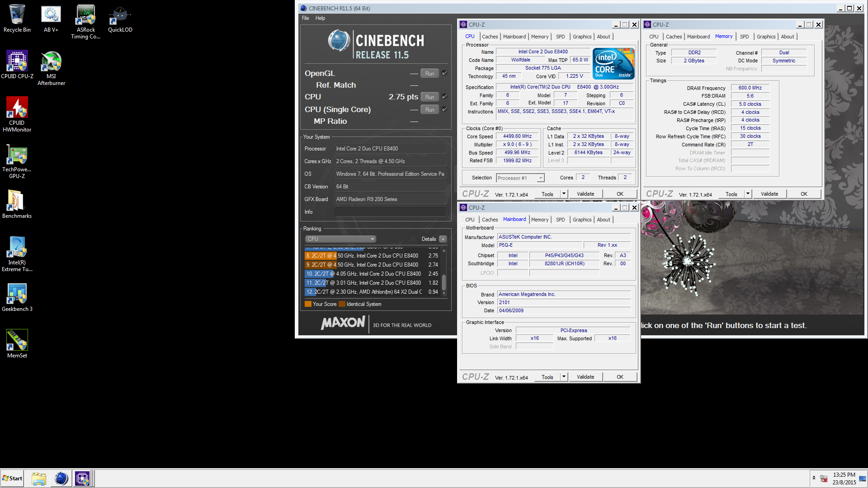Open the Benchmarks folder
868x488 pixels.
coord(17,204)
